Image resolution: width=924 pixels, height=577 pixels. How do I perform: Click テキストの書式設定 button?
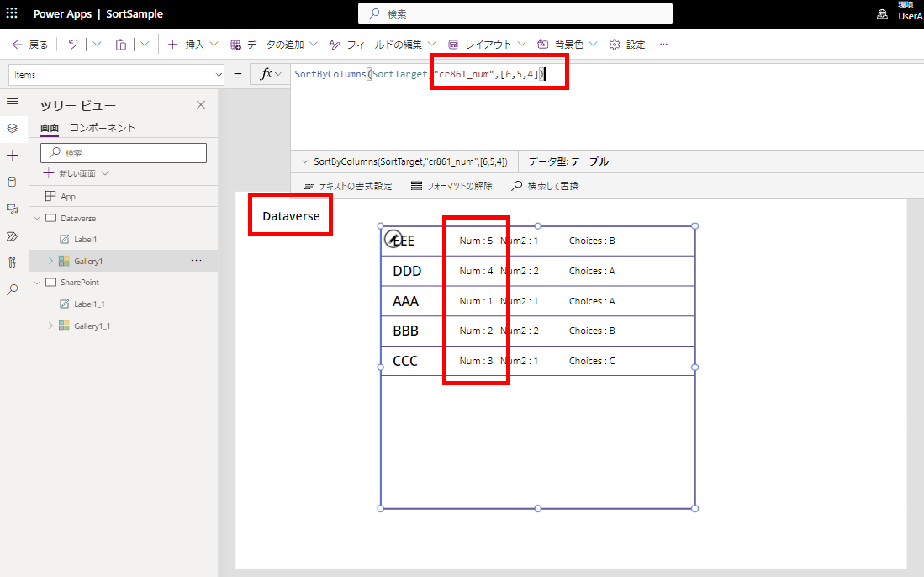pyautogui.click(x=348, y=186)
